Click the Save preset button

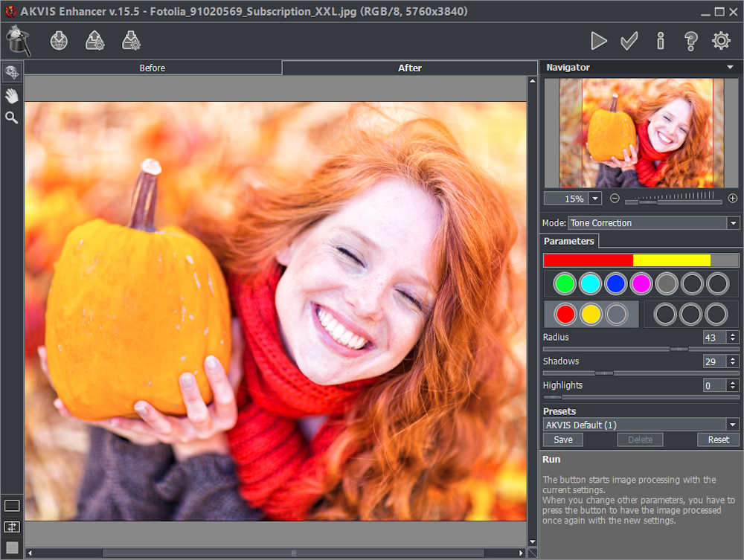[563, 440]
